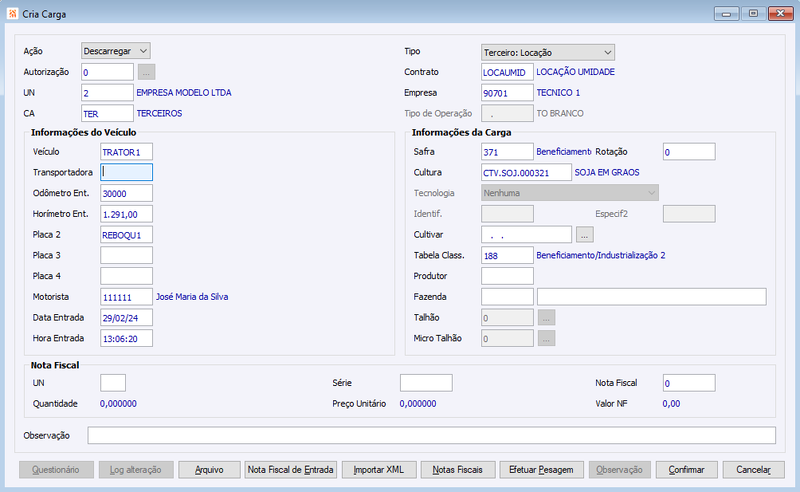Click the Autorização input field
800x492 pixels.
107,72
